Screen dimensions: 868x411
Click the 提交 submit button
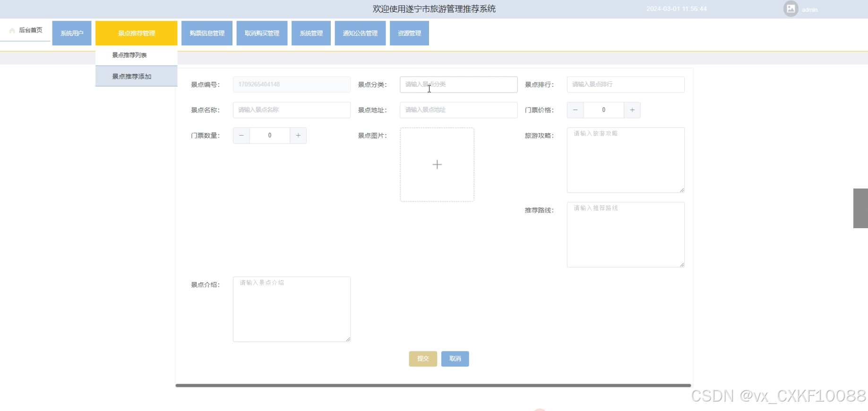tap(423, 359)
